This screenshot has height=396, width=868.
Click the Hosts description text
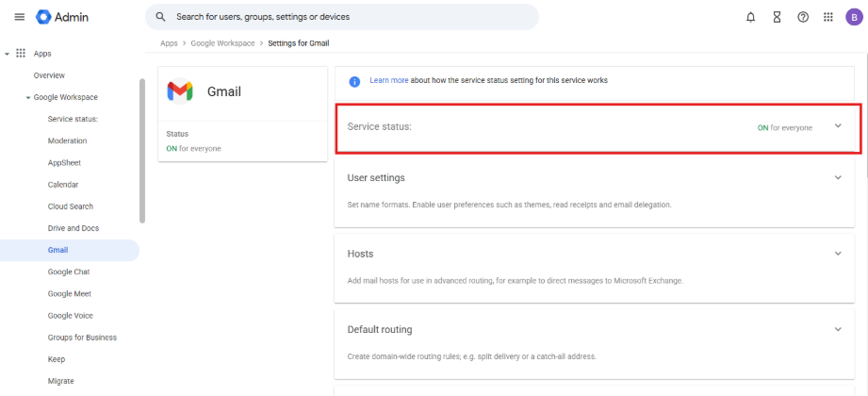coord(516,281)
